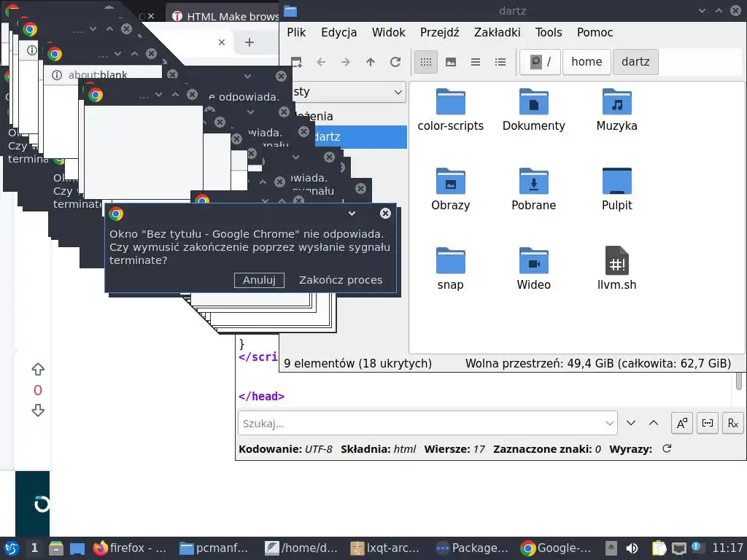Toggle case-sensitive search
The image size is (747, 560).
click(x=682, y=423)
